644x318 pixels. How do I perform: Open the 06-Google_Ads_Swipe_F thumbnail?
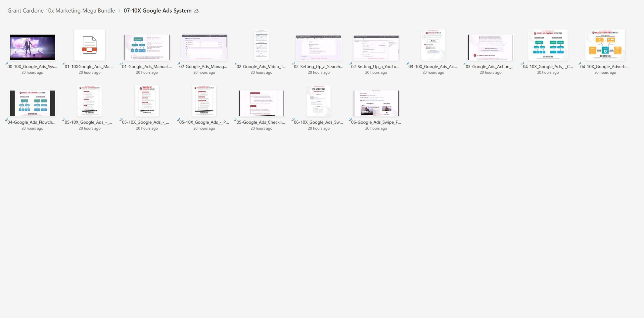tap(376, 103)
